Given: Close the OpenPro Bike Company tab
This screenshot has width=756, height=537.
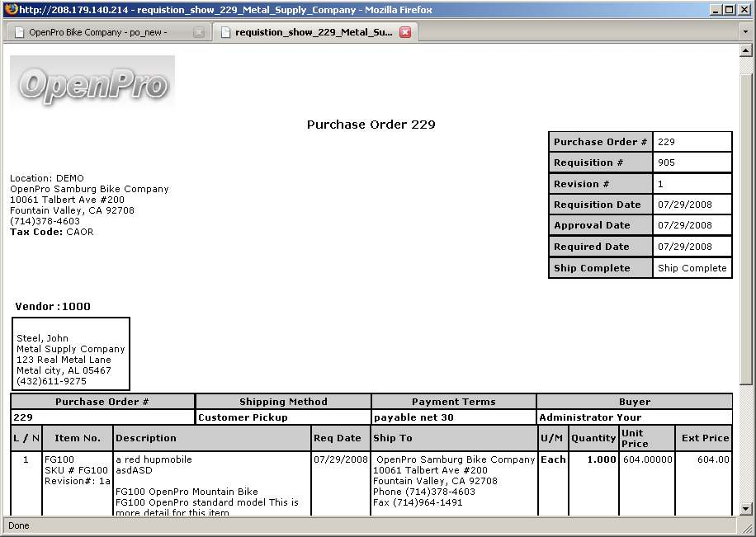Looking at the screenshot, I should (198, 32).
